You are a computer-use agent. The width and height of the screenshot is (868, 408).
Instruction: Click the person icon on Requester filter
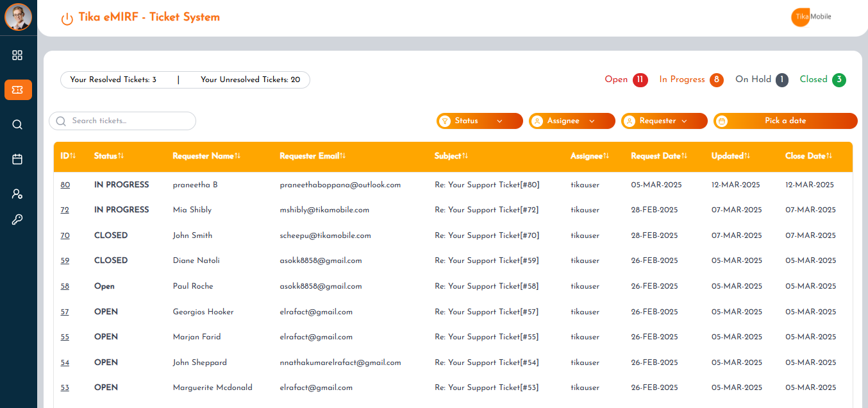point(630,121)
